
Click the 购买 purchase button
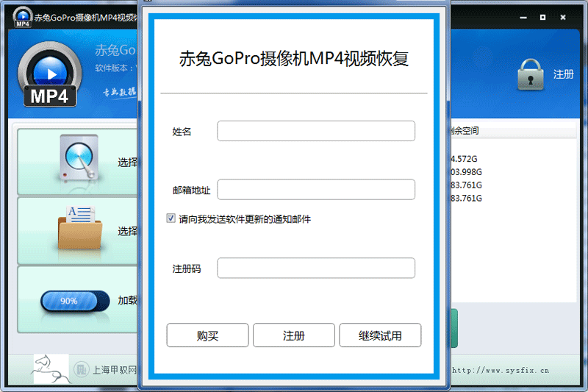click(207, 335)
